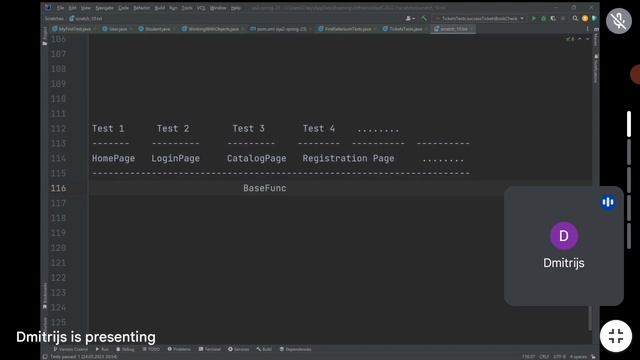Switch to FirstSeleniumTests.java tab

347,29
